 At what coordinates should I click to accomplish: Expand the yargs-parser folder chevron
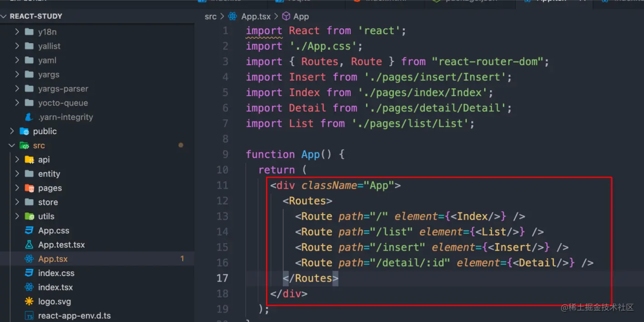(x=17, y=89)
